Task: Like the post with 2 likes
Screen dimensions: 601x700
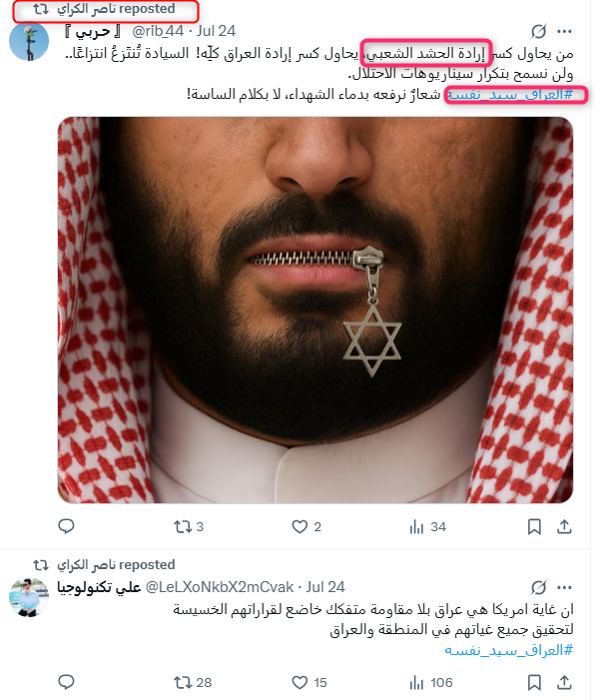Action: [x=306, y=527]
